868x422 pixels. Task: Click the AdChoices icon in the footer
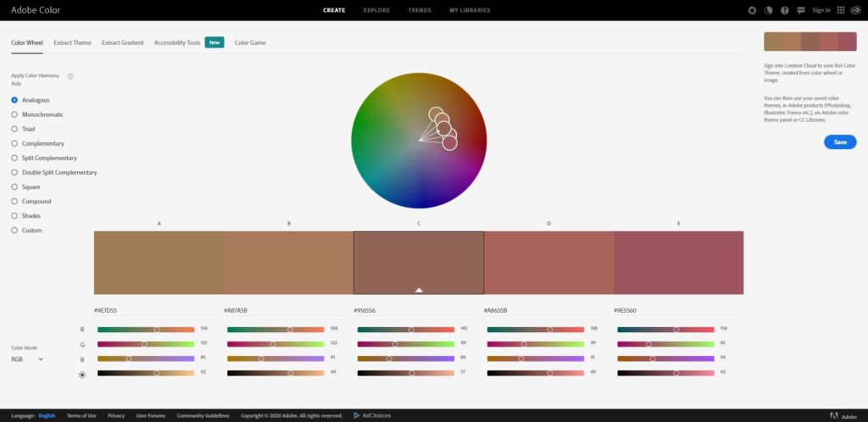tap(357, 415)
